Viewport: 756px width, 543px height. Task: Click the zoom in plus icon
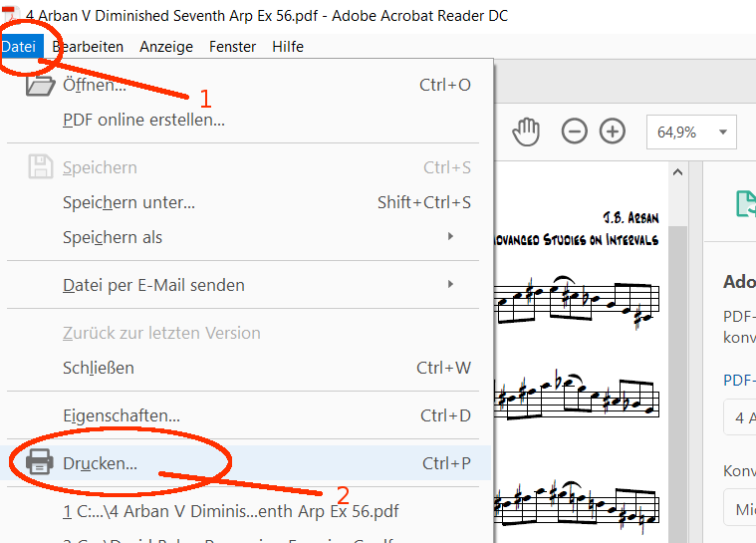click(x=613, y=132)
